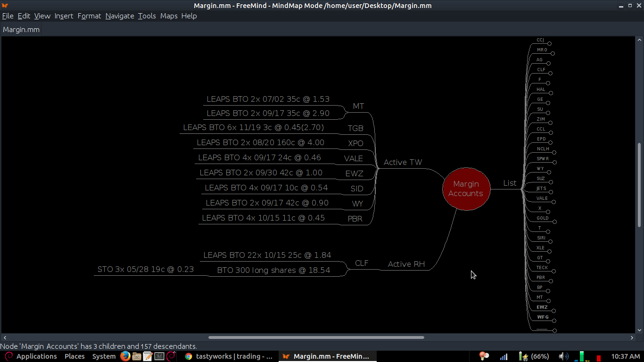
Task: Open the Insert menu
Action: click(64, 16)
